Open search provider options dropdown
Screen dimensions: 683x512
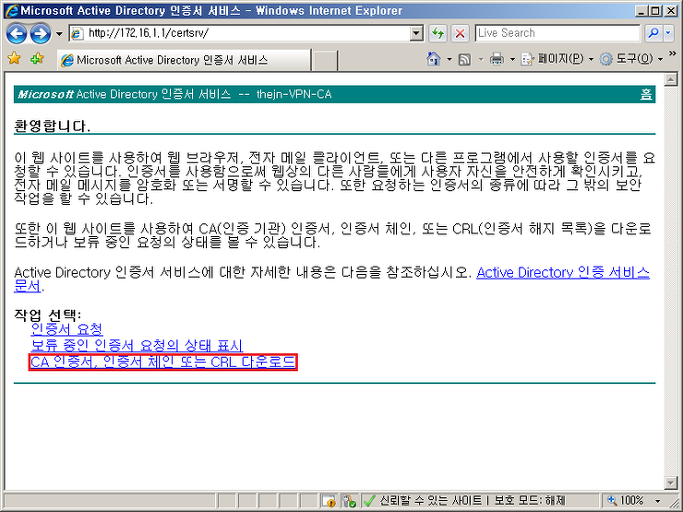click(669, 33)
